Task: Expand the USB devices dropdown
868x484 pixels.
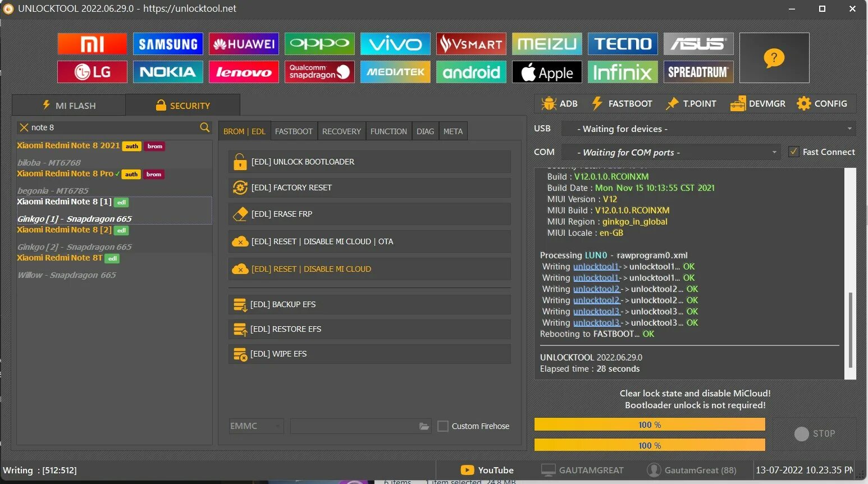Action: (x=709, y=129)
